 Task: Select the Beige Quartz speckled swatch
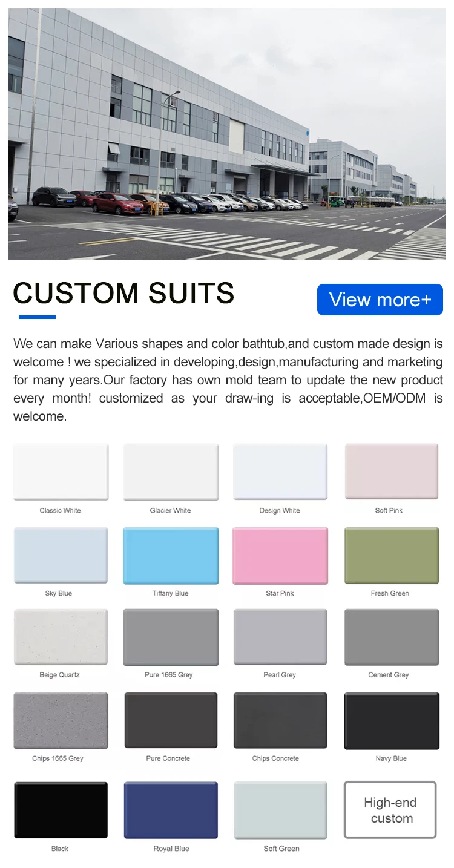61,637
